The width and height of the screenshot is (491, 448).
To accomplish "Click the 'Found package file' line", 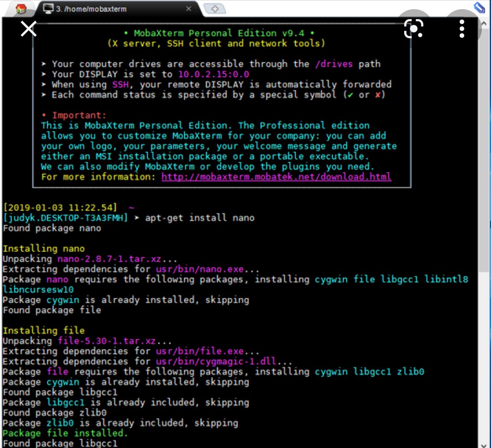I will [x=52, y=310].
